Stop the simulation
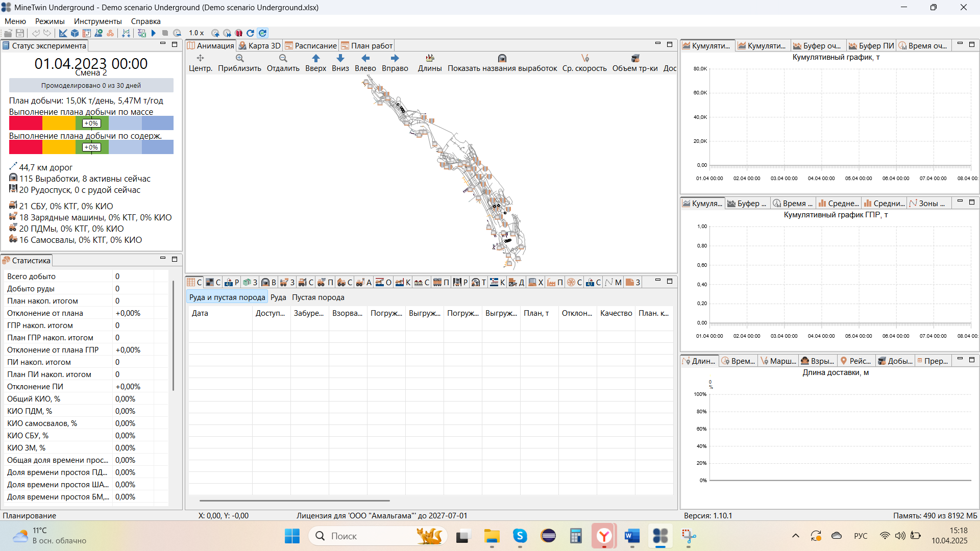The width and height of the screenshot is (980, 551). (165, 33)
